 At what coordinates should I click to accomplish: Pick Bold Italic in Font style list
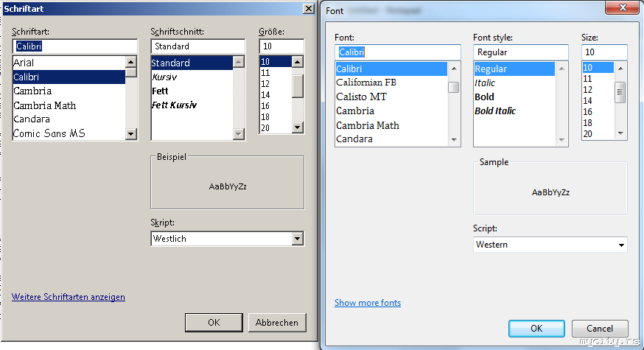(495, 111)
